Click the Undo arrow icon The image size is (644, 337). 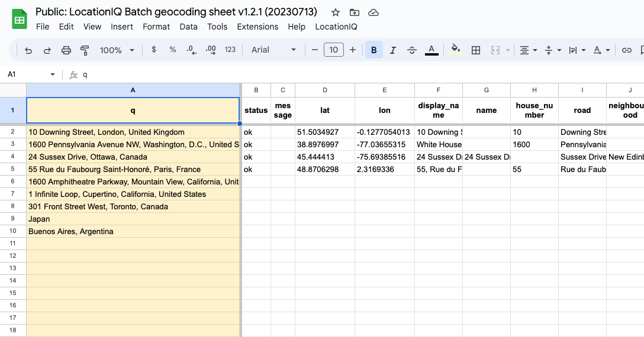coord(28,50)
